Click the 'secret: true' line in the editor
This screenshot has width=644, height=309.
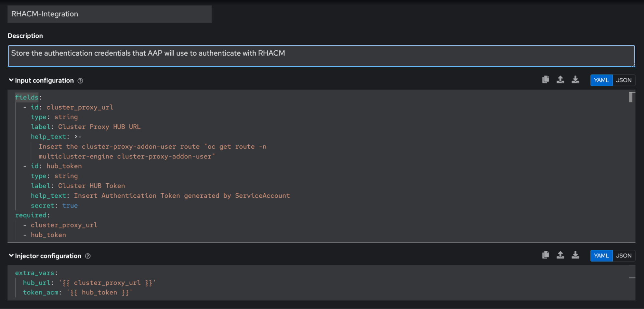pos(54,206)
